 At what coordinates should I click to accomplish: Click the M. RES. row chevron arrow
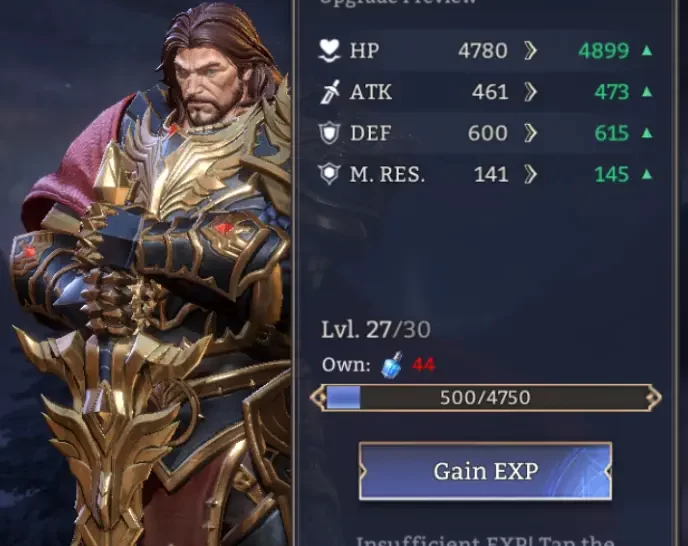tap(530, 174)
